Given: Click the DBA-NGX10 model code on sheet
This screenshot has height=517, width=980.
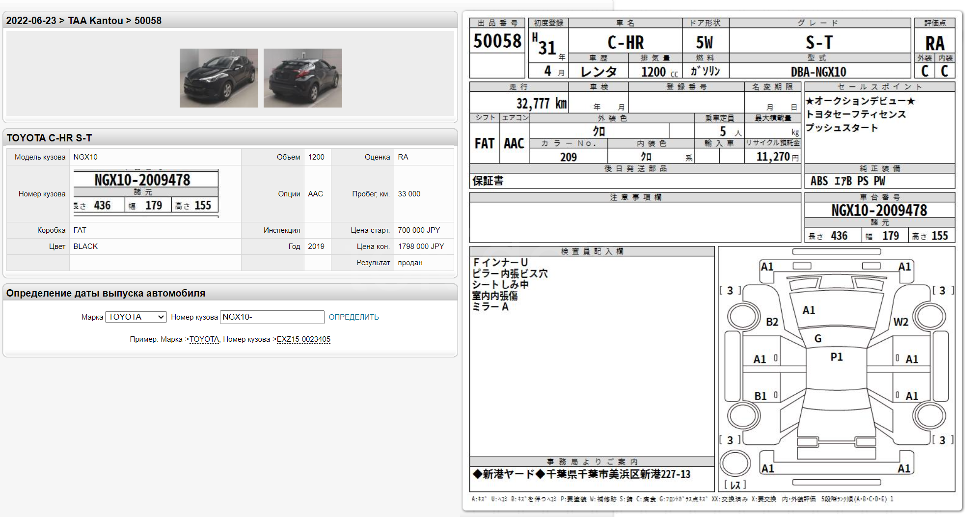Looking at the screenshot, I should (x=818, y=72).
